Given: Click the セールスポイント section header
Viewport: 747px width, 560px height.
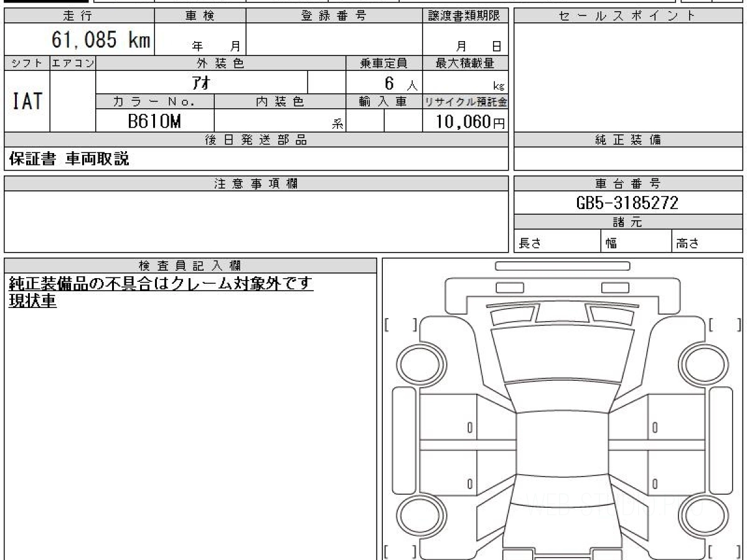Looking at the screenshot, I should (x=627, y=16).
